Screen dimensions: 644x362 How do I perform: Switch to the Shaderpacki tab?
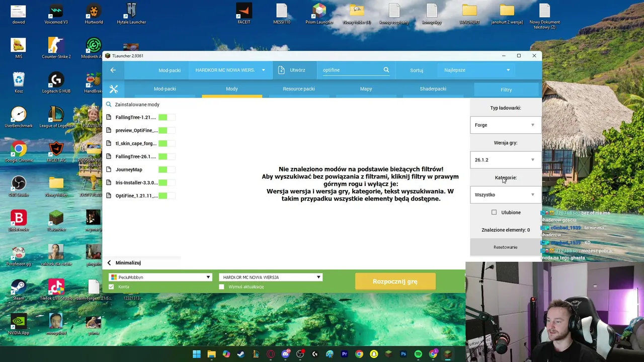point(433,89)
